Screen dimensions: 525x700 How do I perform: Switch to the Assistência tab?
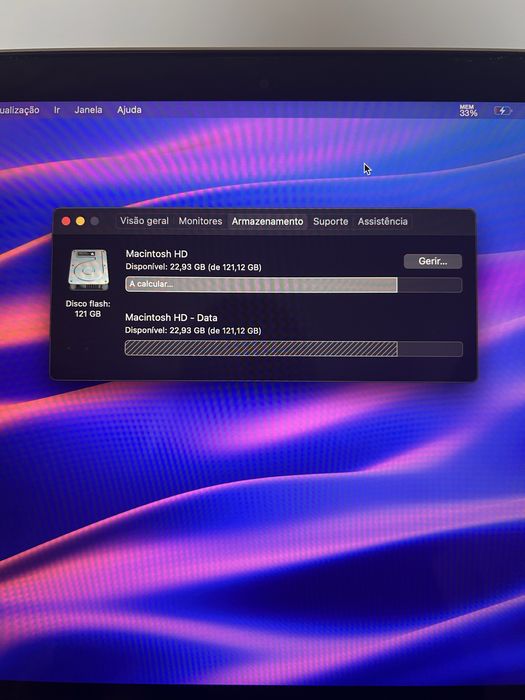[383, 221]
